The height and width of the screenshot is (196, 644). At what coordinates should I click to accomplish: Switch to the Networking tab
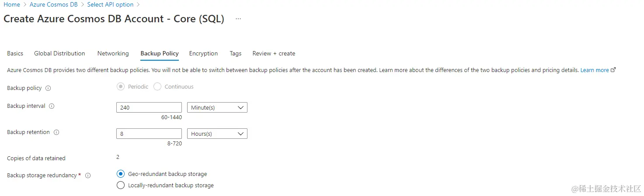[113, 53]
